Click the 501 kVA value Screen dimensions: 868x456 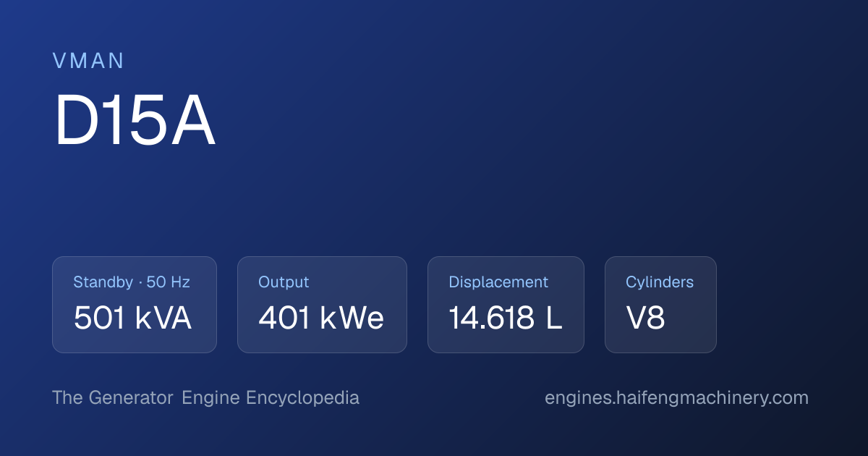(132, 318)
